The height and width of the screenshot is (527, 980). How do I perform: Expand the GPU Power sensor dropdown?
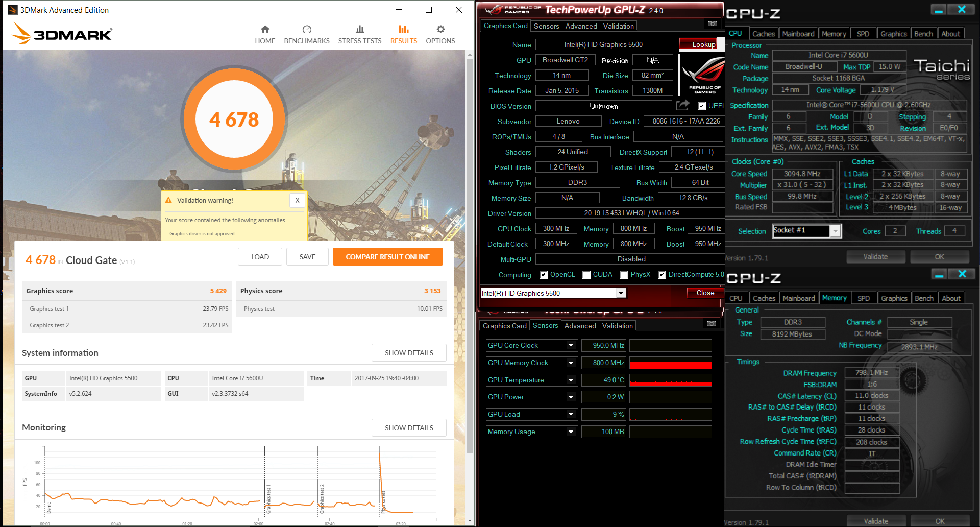[571, 397]
